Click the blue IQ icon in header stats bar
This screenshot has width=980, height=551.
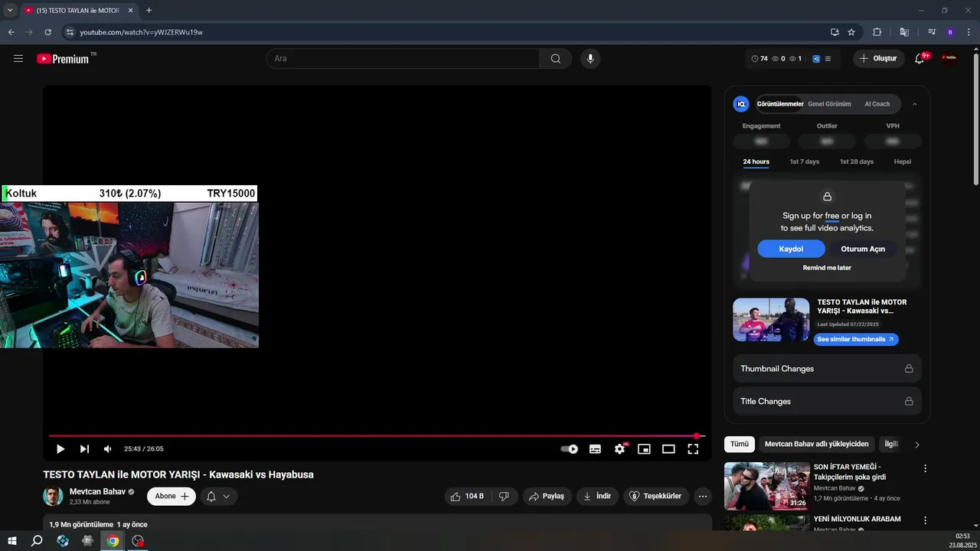(x=816, y=58)
